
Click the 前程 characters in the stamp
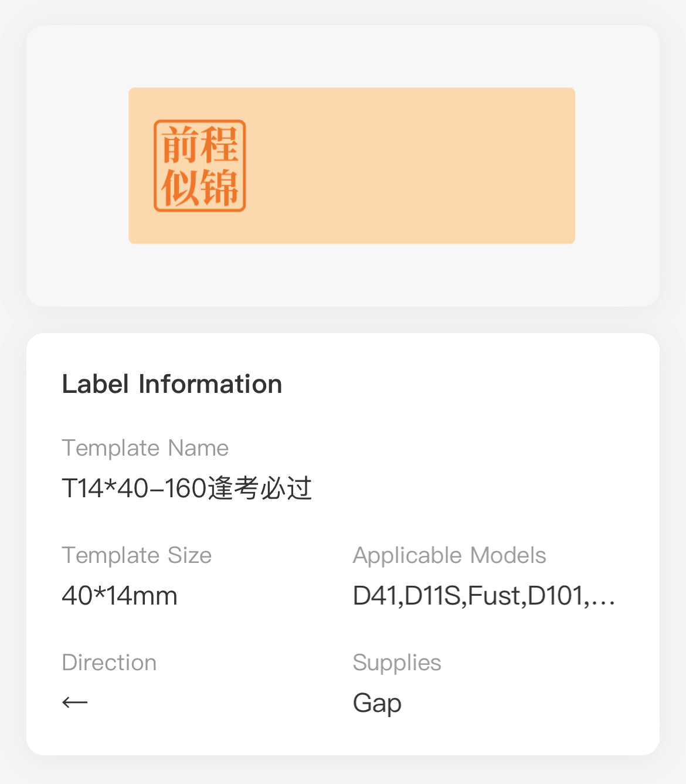(x=199, y=145)
